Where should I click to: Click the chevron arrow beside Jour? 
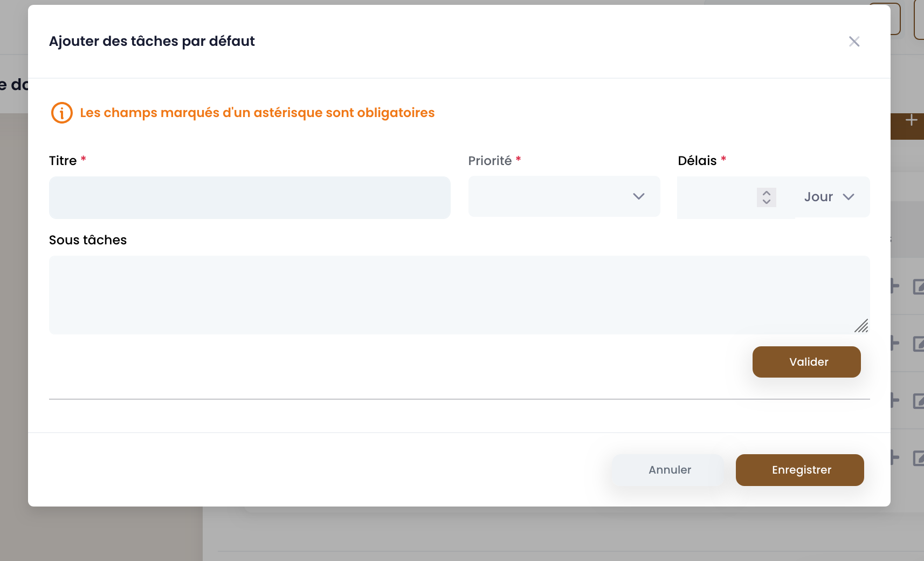(849, 197)
